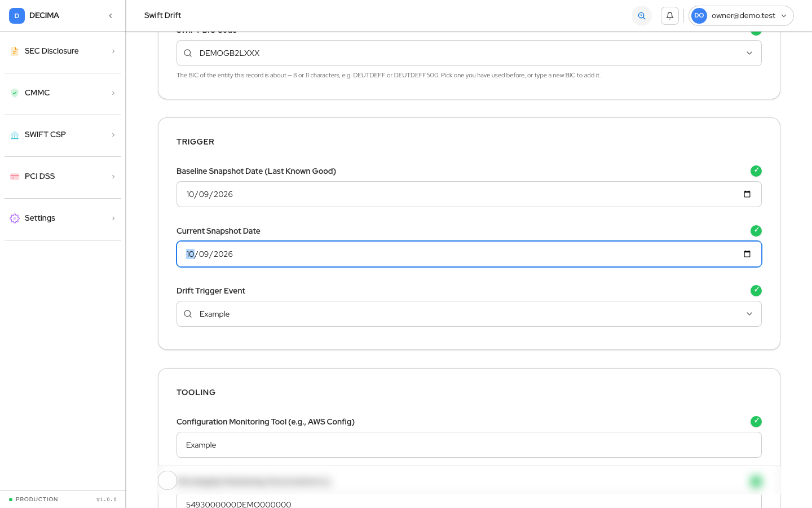Click the Swift Drift page title
Screen dimensions: 812x508
[162, 16]
